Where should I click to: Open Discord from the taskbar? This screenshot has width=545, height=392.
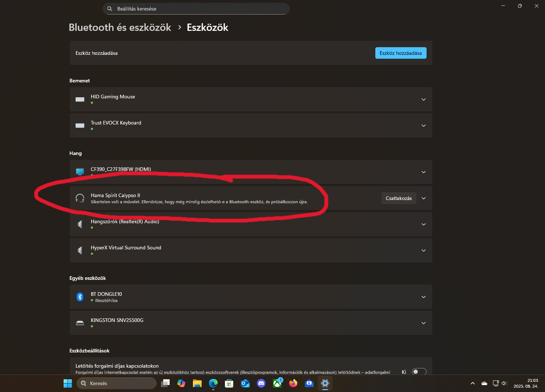(261, 383)
